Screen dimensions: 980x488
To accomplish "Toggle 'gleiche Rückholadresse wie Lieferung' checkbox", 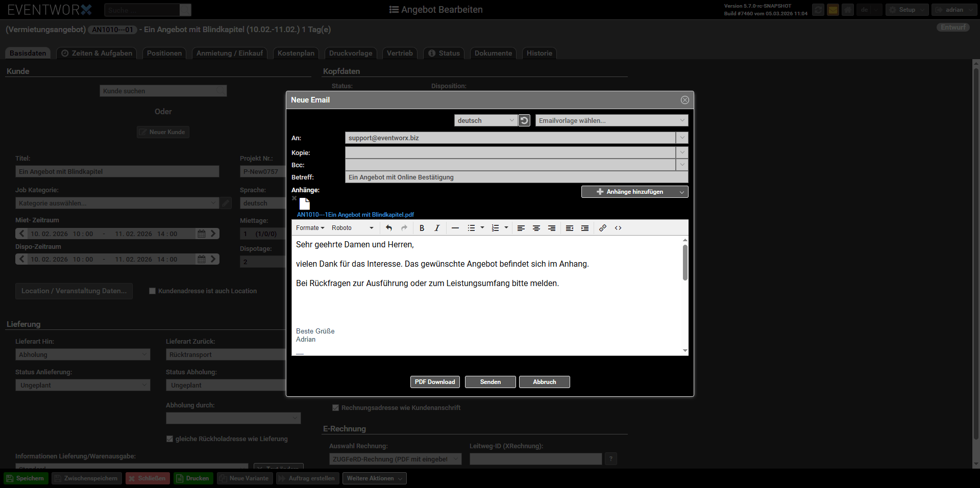I will (169, 439).
